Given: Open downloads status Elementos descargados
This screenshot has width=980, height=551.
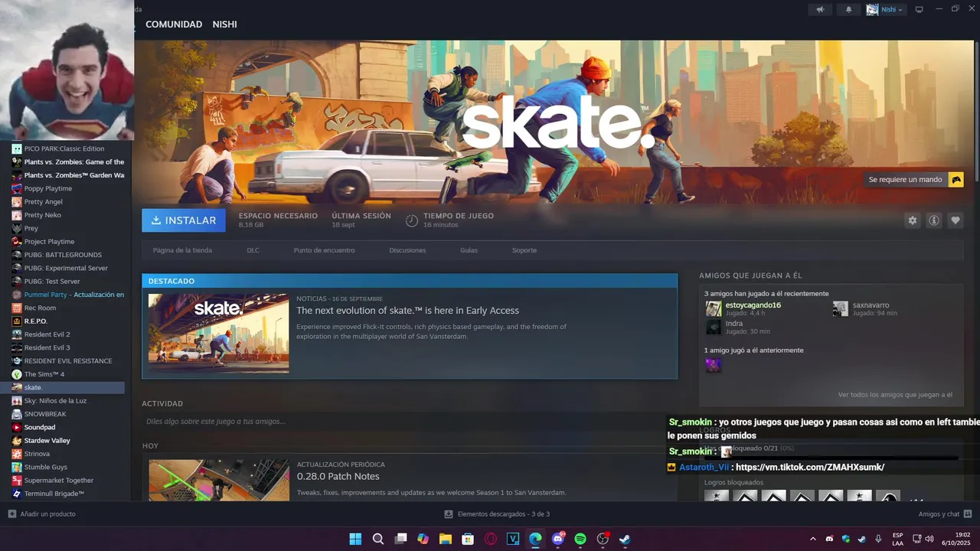Looking at the screenshot, I should 497,514.
